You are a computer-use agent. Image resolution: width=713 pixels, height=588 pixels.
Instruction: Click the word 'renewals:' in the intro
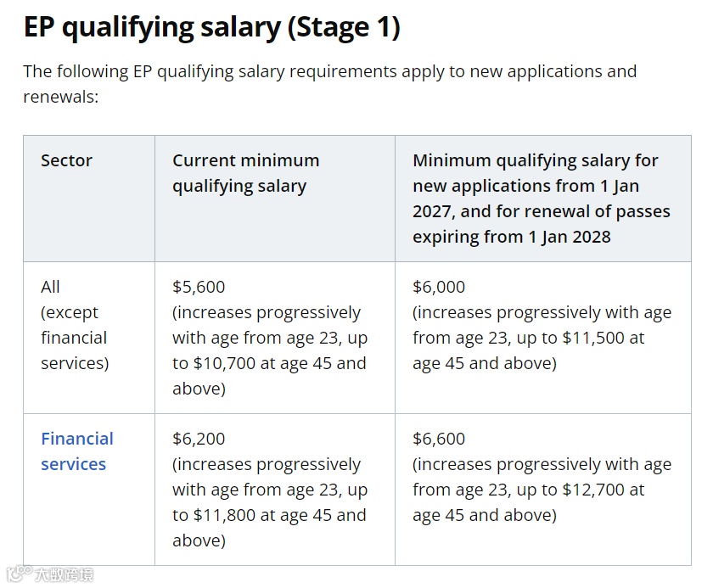click(x=61, y=97)
